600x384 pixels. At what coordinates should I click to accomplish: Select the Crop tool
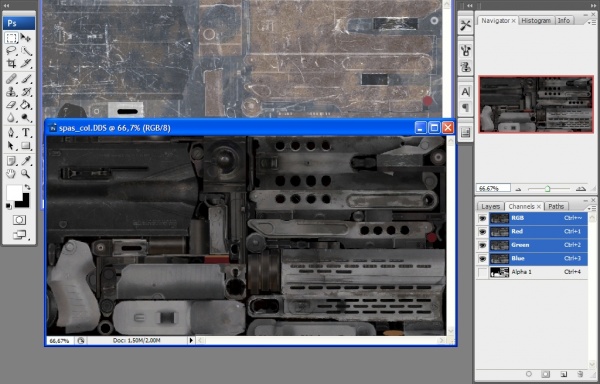tap(11, 63)
